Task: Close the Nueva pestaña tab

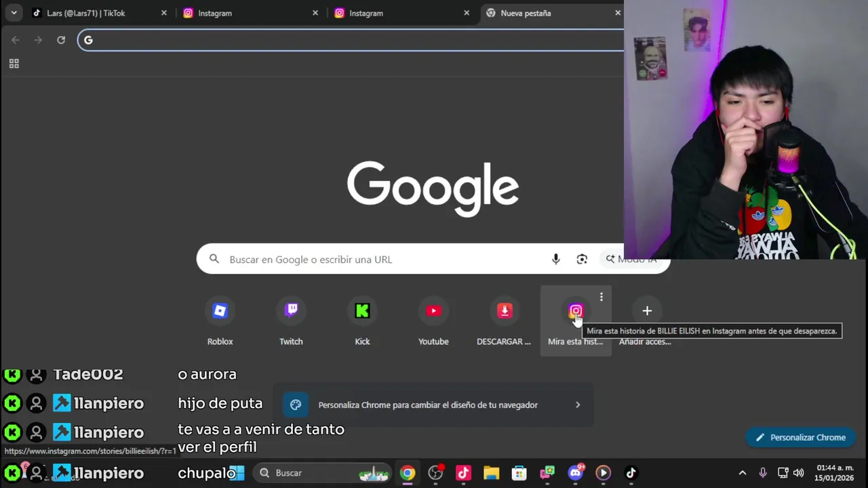Action: [x=617, y=13]
